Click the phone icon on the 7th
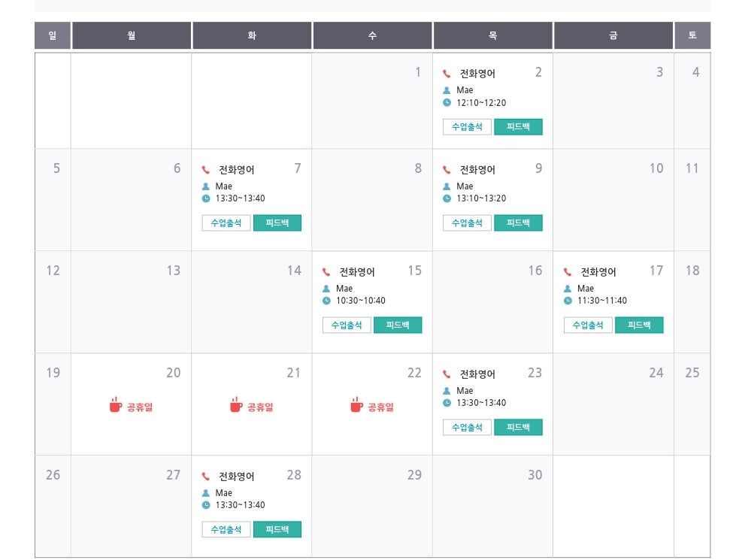The height and width of the screenshot is (560, 736). (x=205, y=170)
